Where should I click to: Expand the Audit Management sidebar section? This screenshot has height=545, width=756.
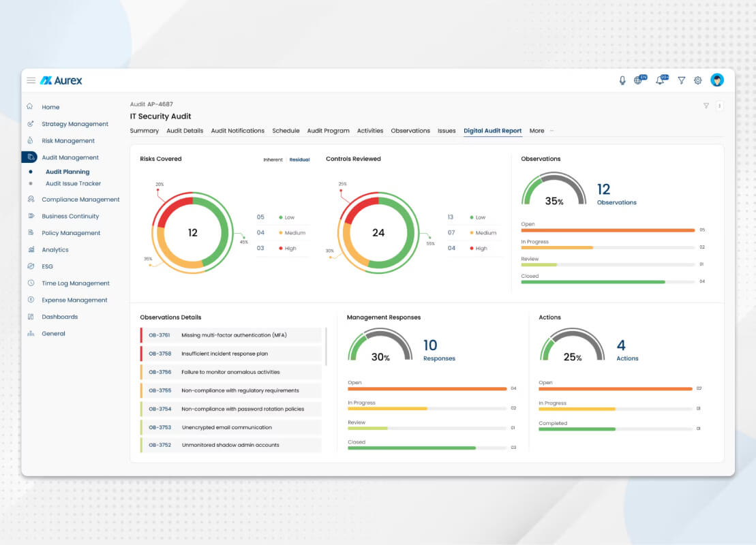pyautogui.click(x=70, y=157)
